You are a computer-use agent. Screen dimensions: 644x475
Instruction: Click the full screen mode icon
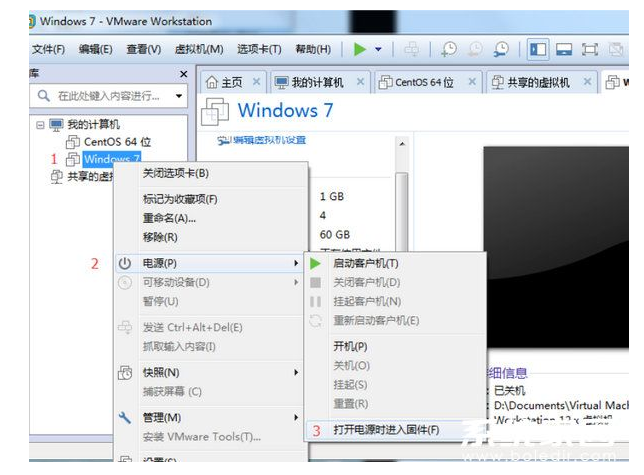coord(590,49)
